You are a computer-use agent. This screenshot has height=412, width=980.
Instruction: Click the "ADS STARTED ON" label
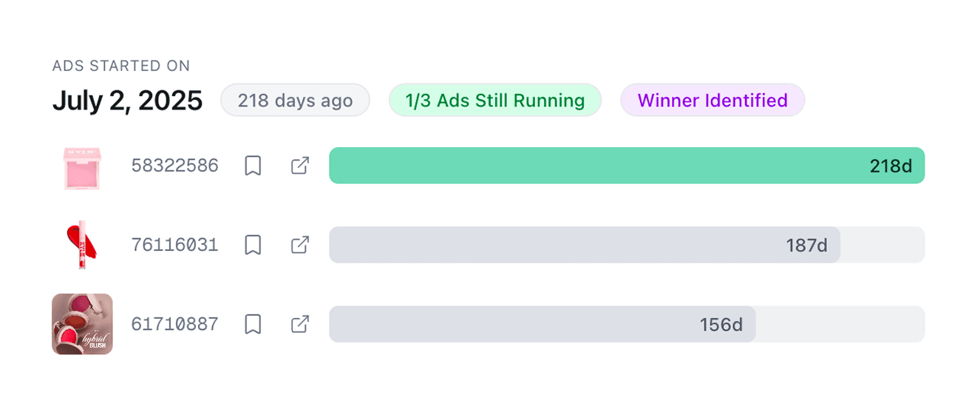(x=121, y=66)
